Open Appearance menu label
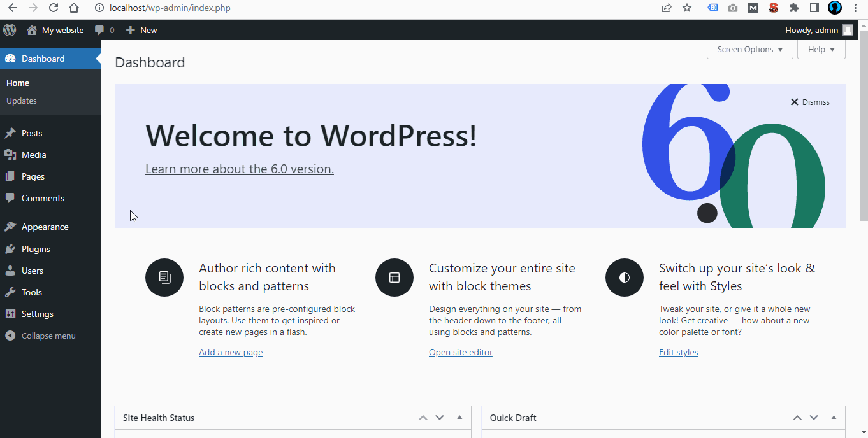 [45, 227]
